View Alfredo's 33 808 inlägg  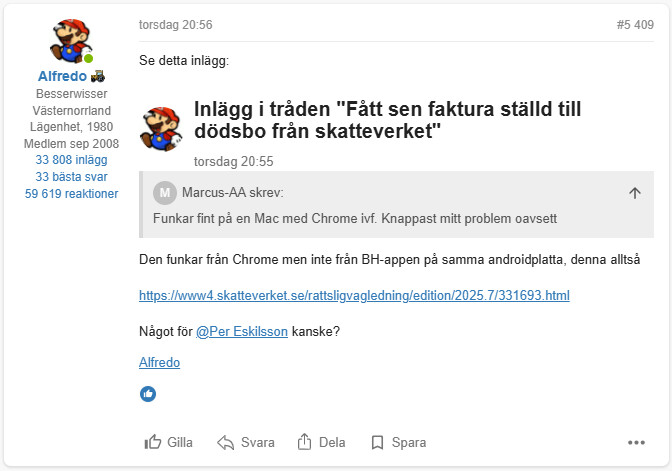71,159
